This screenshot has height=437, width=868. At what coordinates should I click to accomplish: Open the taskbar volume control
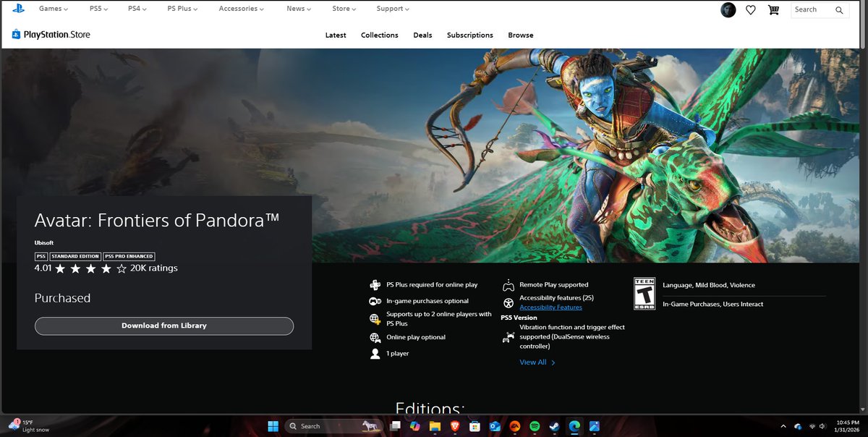[x=823, y=426]
